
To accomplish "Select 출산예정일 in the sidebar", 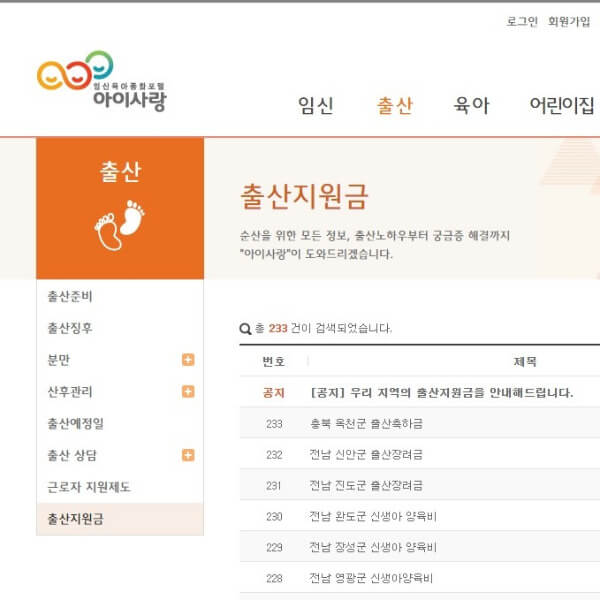I will pyautogui.click(x=76, y=423).
